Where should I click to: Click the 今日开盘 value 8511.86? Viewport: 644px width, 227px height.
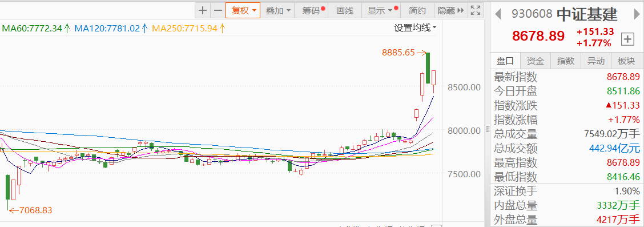[623, 91]
